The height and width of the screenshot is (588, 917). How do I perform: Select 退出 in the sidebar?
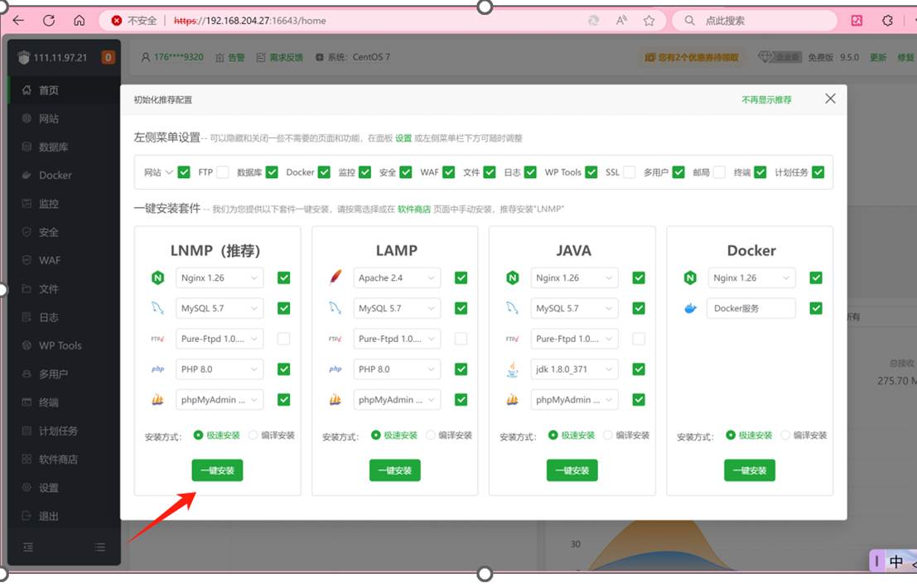(65, 516)
